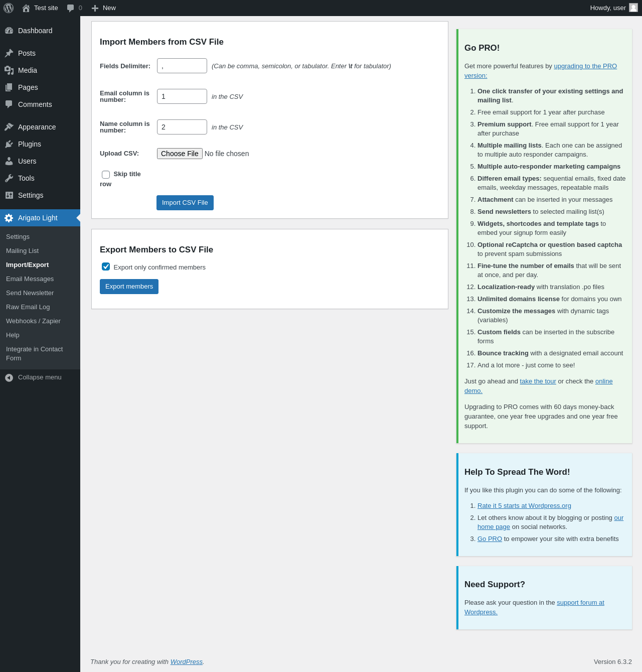Click Collapse menu text
The image size is (642, 672).
pos(40,377)
